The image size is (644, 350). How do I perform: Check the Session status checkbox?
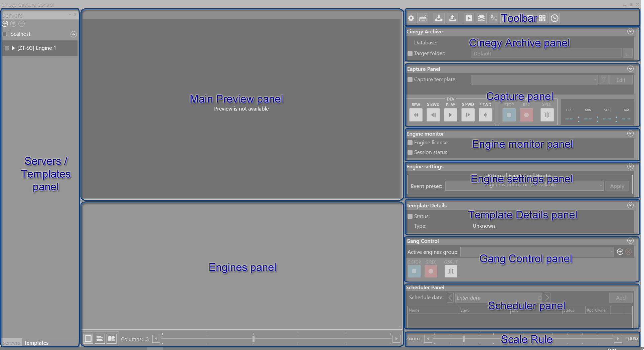pyautogui.click(x=410, y=152)
